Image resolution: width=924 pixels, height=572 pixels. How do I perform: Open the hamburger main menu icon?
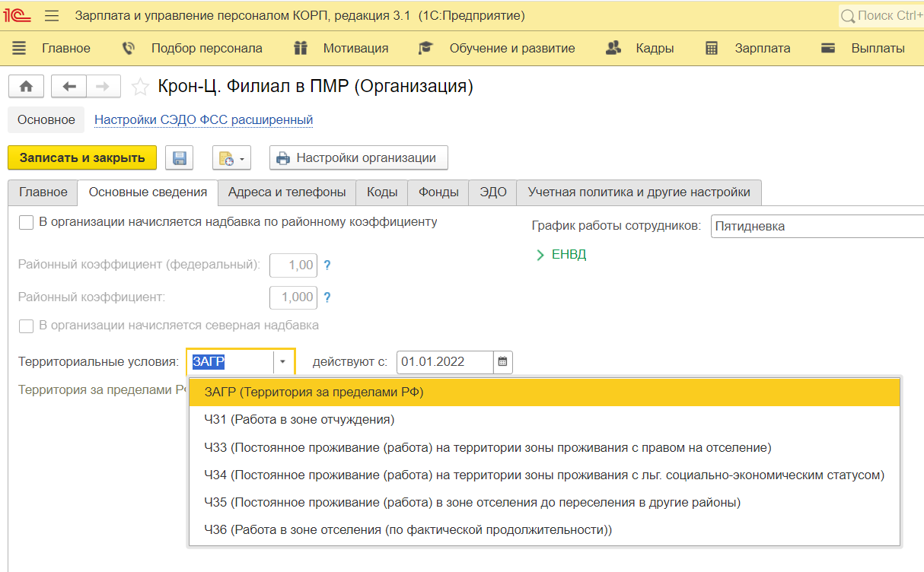(x=52, y=15)
